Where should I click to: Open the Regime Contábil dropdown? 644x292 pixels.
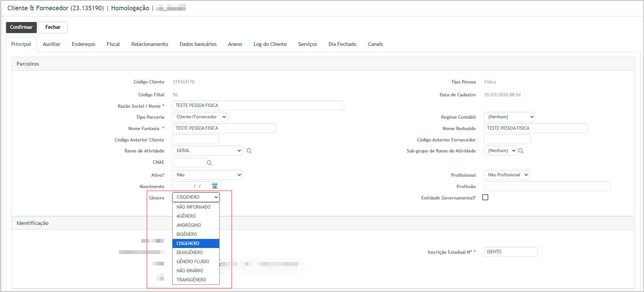[x=509, y=117]
